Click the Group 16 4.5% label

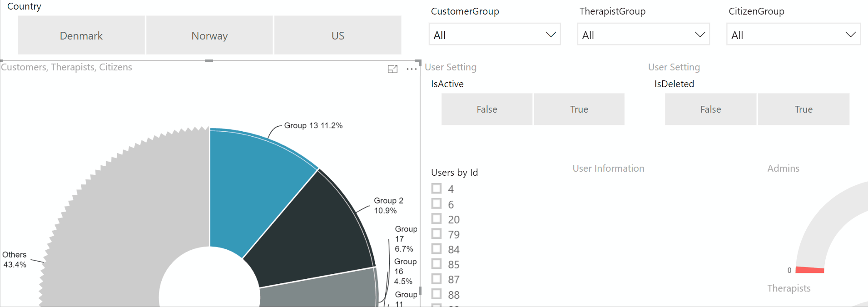pos(405,272)
